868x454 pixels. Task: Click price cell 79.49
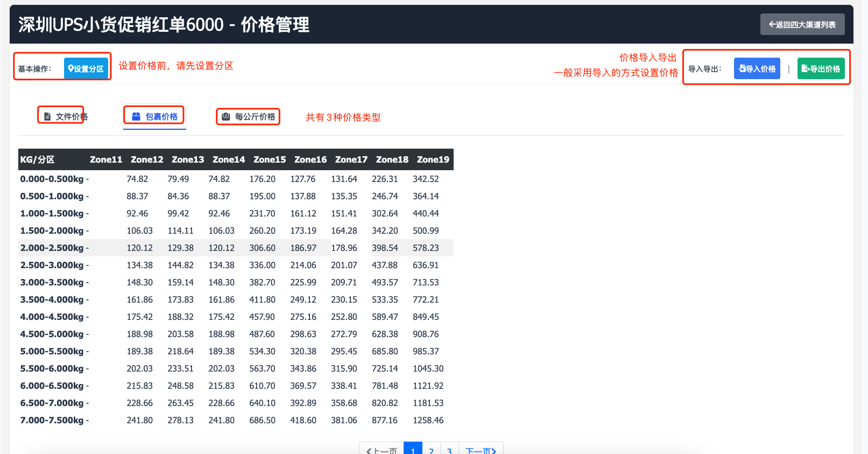178,179
